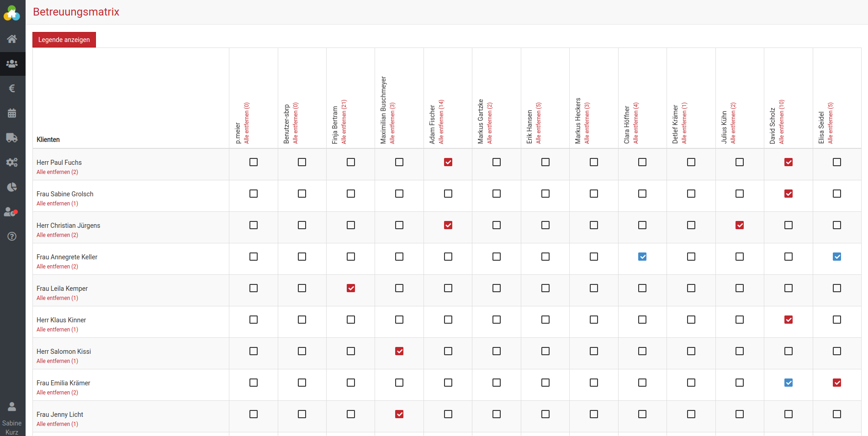Screen dimensions: 868x436
Task: Open the calendar icon in sidebar
Action: 12,113
